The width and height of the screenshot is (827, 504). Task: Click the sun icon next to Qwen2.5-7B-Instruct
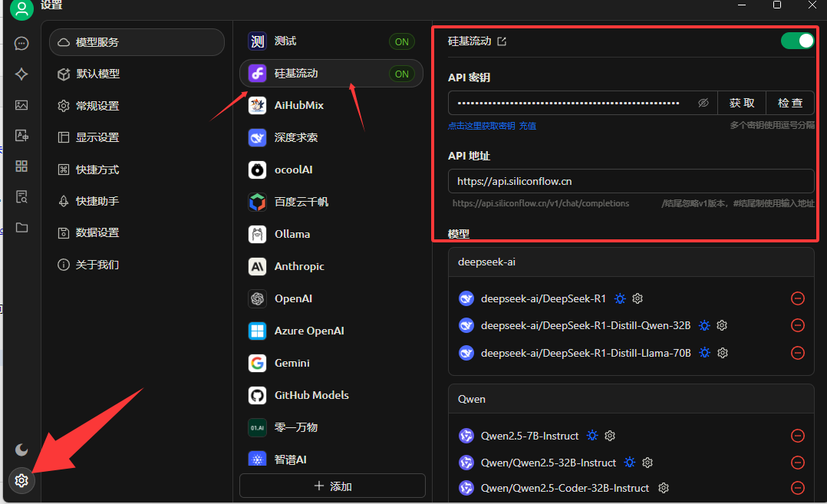[x=593, y=436]
